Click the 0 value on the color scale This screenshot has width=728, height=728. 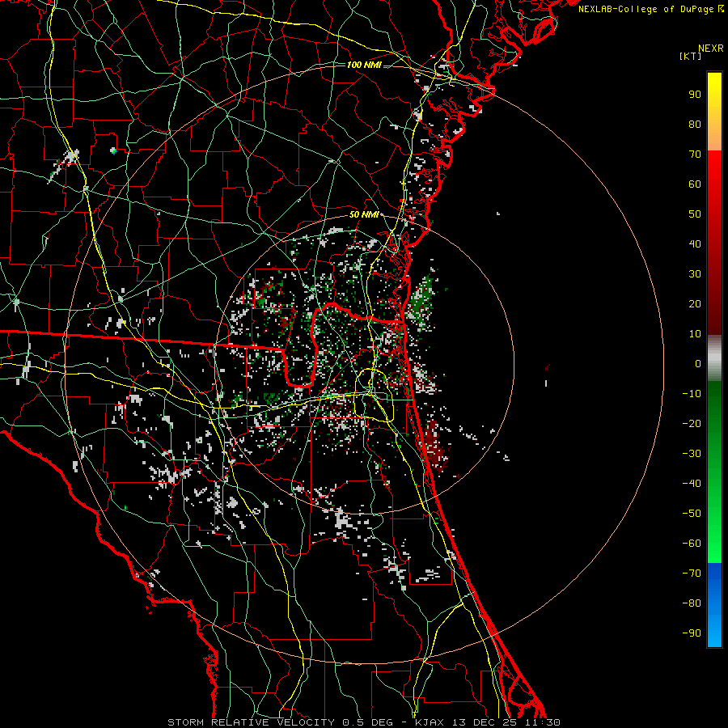(698, 364)
